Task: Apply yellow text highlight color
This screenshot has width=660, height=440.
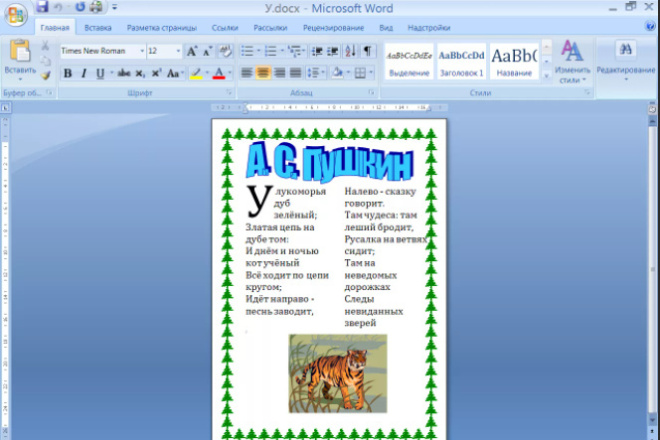Action: 196,73
